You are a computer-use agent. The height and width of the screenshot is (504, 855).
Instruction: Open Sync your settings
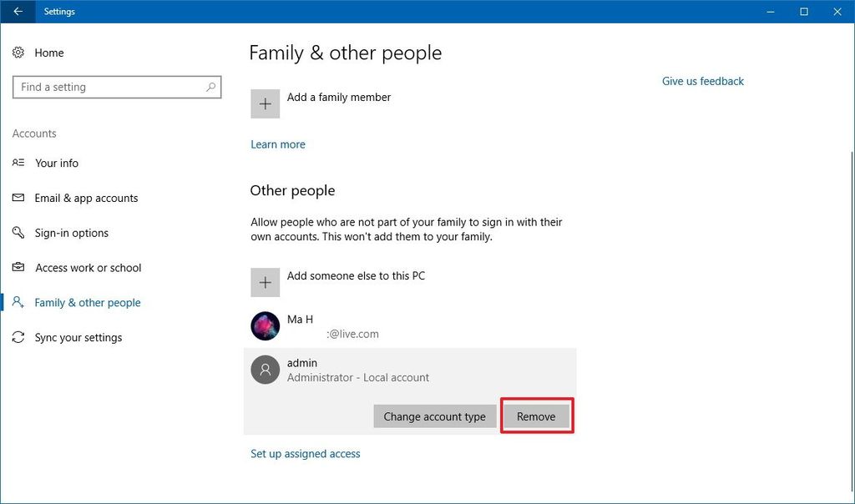point(78,337)
